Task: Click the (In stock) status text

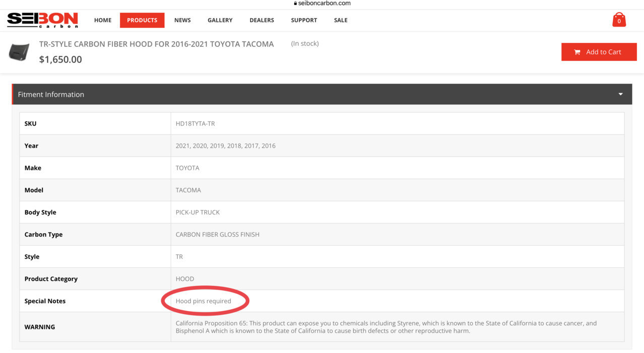Action: (x=305, y=43)
